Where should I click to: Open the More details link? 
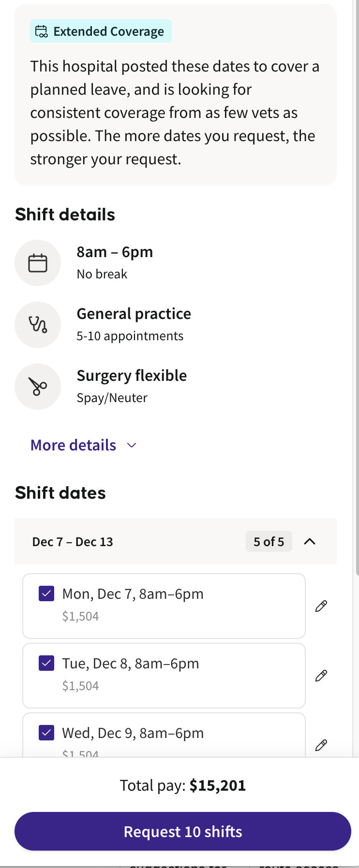click(74, 445)
